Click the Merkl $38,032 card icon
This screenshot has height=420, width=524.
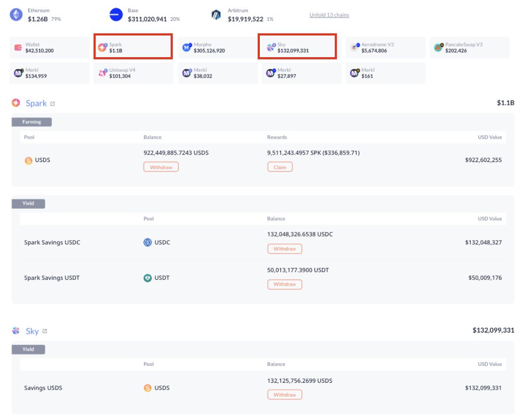click(187, 73)
